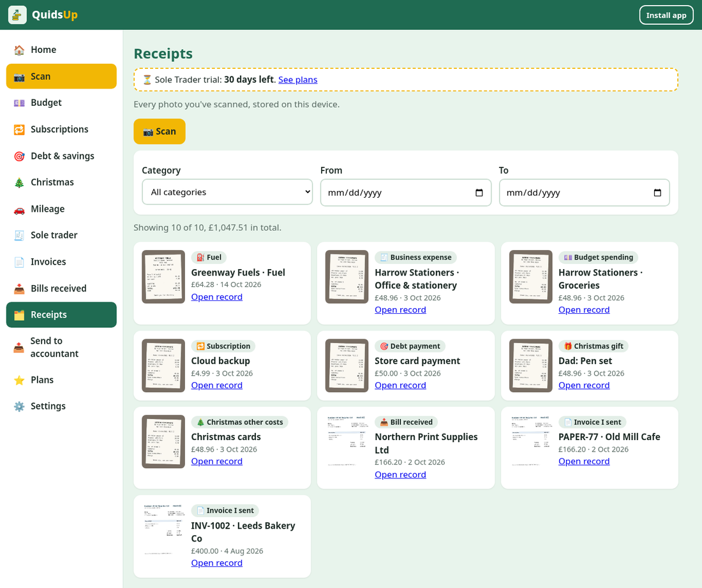
Task: Click the camera icon beside sidebar Scan
Action: [19, 77]
